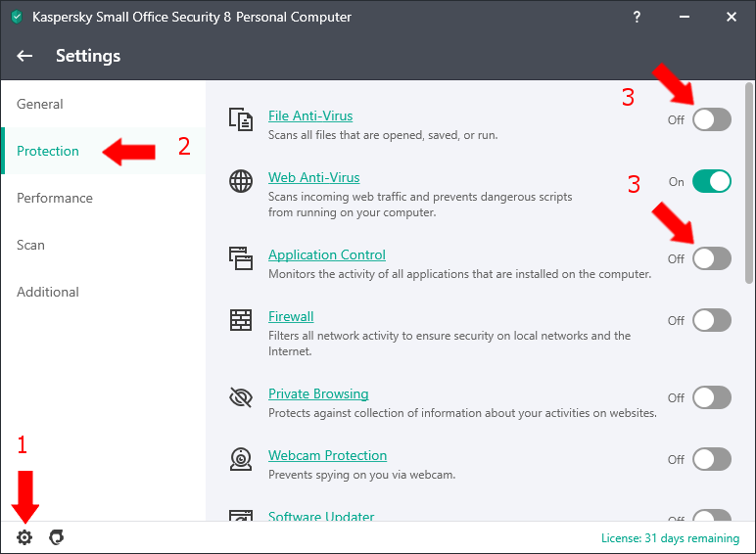
Task: Turn off the Web Anti-Virus switch
Action: [712, 182]
